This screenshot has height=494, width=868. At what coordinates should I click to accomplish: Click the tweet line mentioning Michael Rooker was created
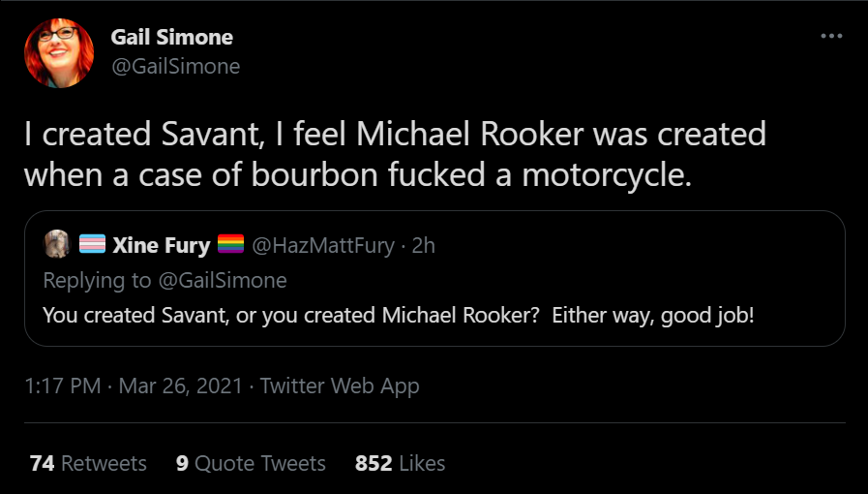(x=395, y=134)
